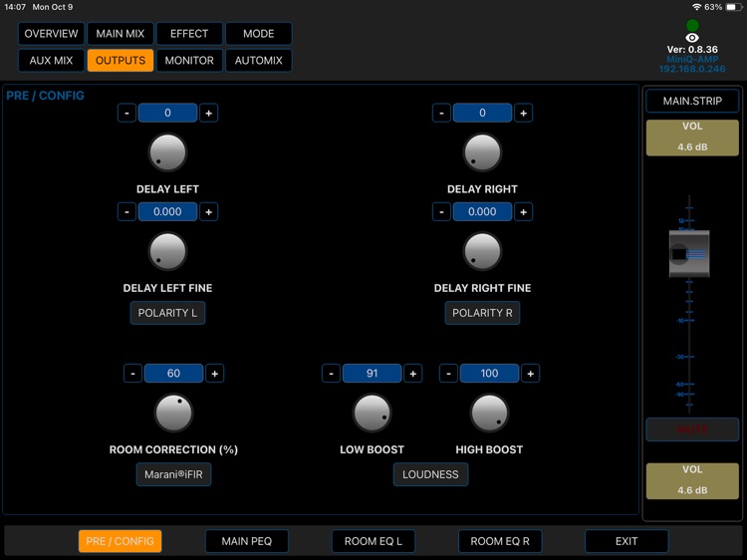Click the green connection status indicator
Image resolution: width=747 pixels, height=560 pixels.
pyautogui.click(x=692, y=25)
